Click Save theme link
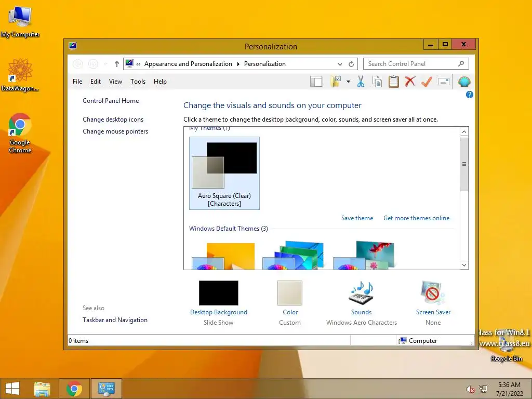 [x=357, y=218]
